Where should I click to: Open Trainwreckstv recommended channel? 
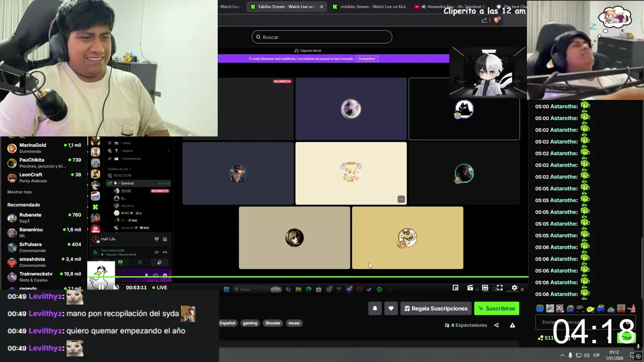(44, 277)
